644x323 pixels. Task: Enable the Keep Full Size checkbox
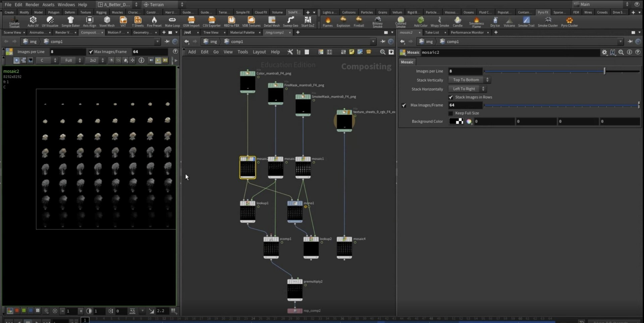coord(450,113)
